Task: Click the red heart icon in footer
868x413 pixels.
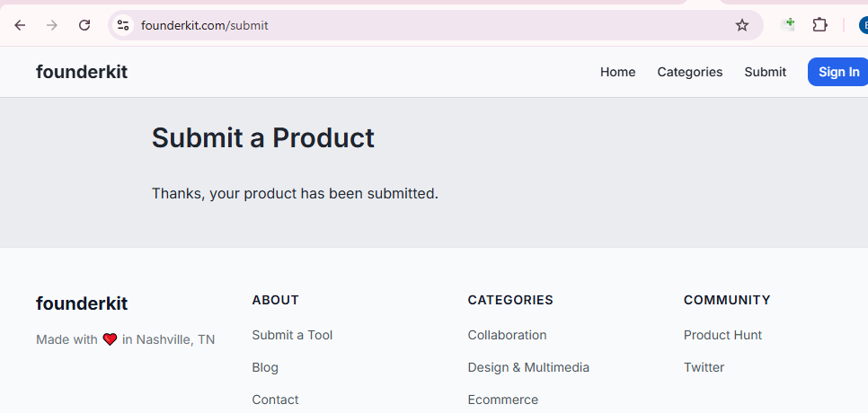Action: coord(110,339)
